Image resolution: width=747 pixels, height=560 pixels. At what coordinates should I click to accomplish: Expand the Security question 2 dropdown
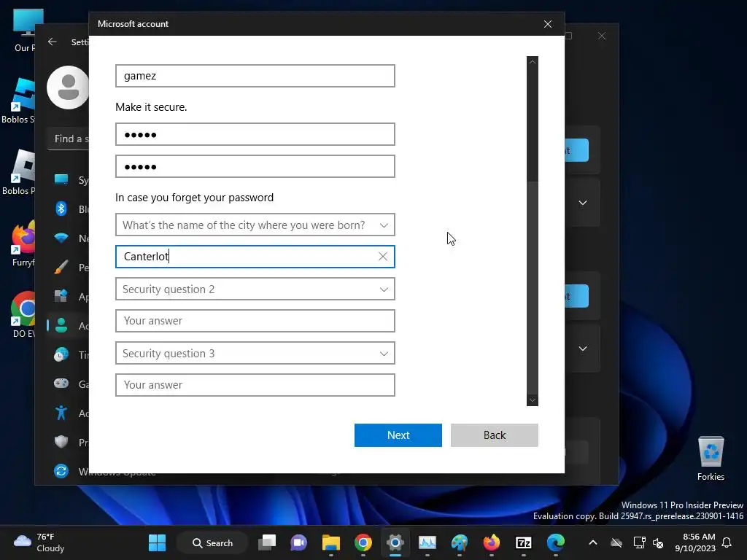click(255, 289)
